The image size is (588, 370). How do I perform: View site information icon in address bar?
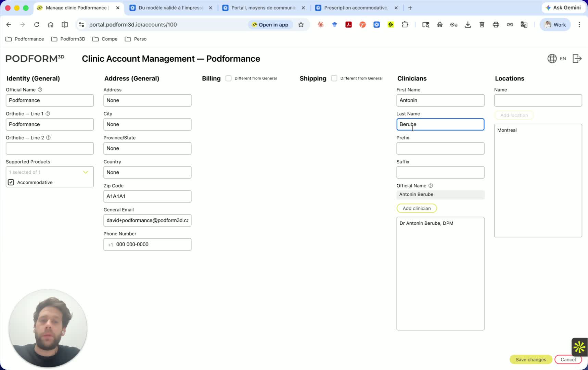click(x=81, y=25)
